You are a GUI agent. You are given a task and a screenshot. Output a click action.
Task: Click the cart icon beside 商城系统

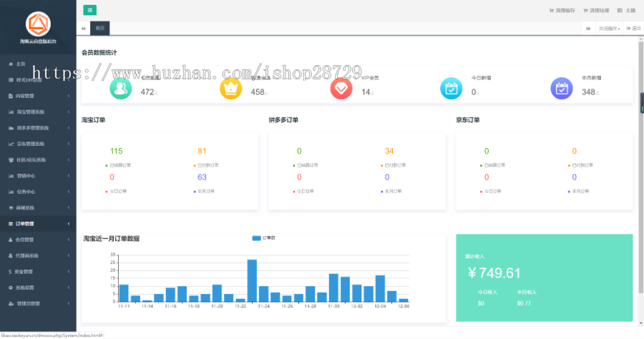[11, 208]
